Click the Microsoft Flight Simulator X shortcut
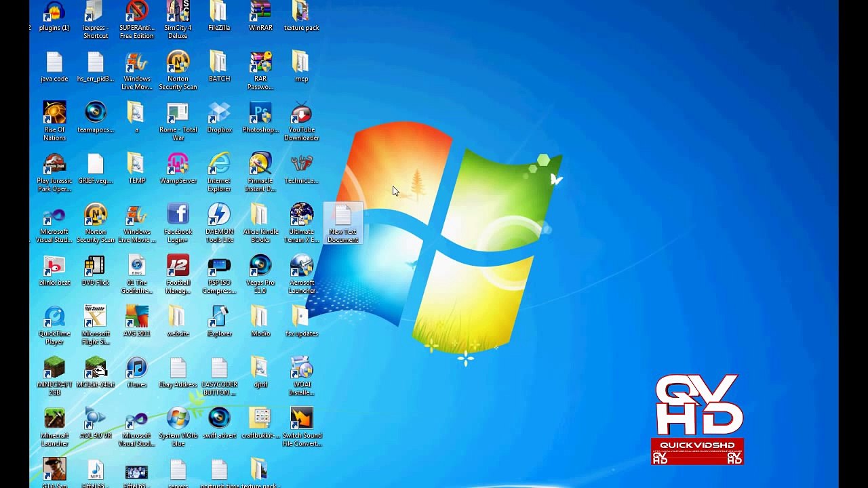The width and height of the screenshot is (868, 488). click(x=96, y=325)
